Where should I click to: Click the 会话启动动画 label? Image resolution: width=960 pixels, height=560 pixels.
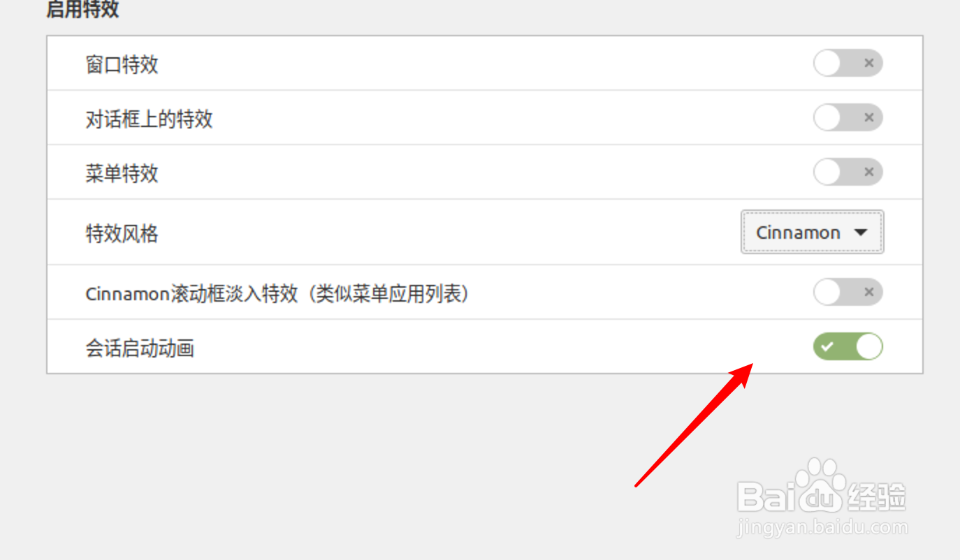[x=140, y=348]
